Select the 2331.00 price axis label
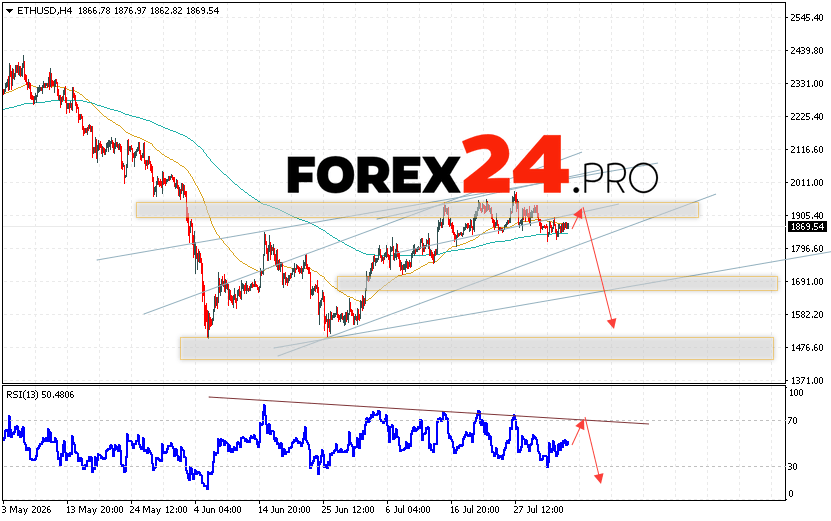This screenshot has height=521, width=831. tap(807, 84)
